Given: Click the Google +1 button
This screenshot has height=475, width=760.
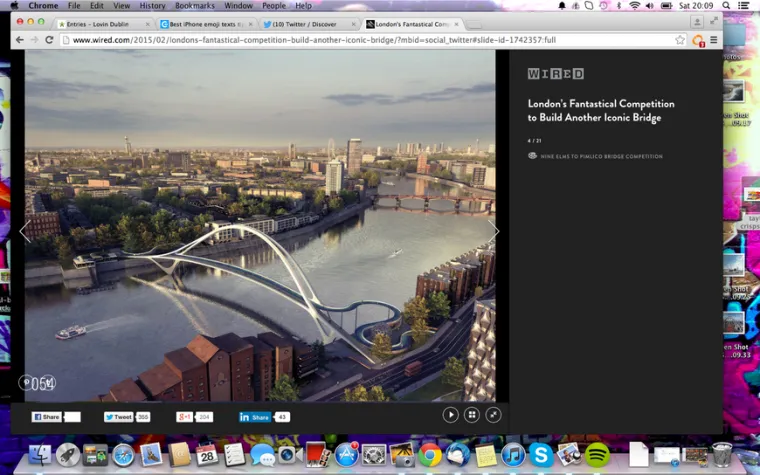Looking at the screenshot, I should (x=185, y=417).
